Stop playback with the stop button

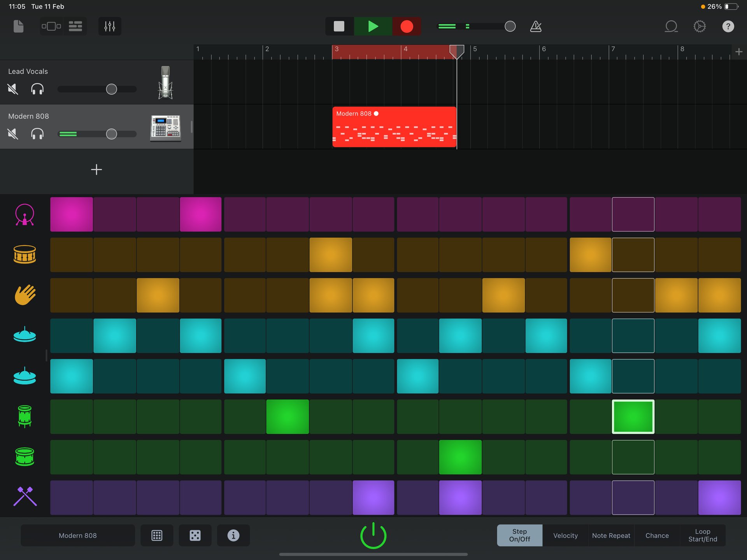pyautogui.click(x=339, y=26)
